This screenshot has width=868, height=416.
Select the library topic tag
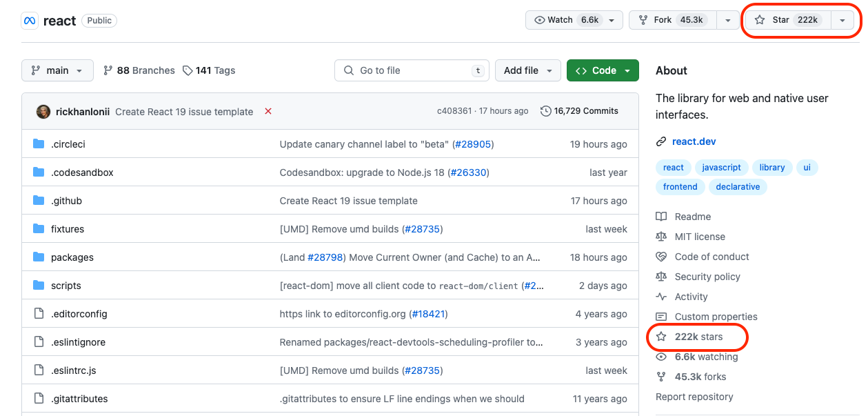(x=772, y=168)
